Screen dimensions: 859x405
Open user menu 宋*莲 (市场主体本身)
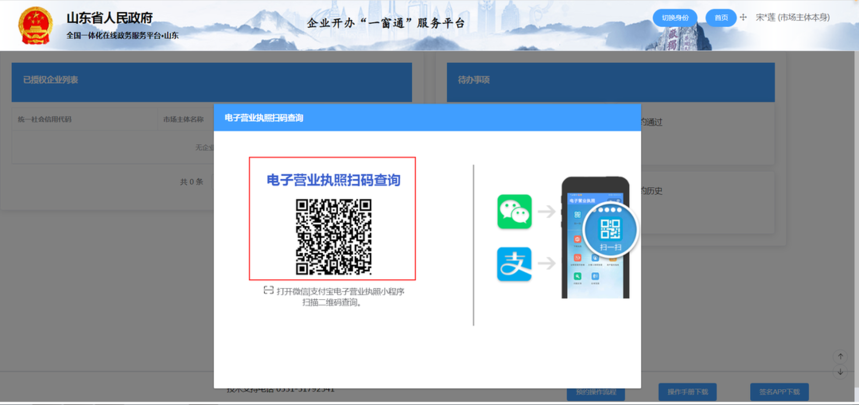pos(793,18)
